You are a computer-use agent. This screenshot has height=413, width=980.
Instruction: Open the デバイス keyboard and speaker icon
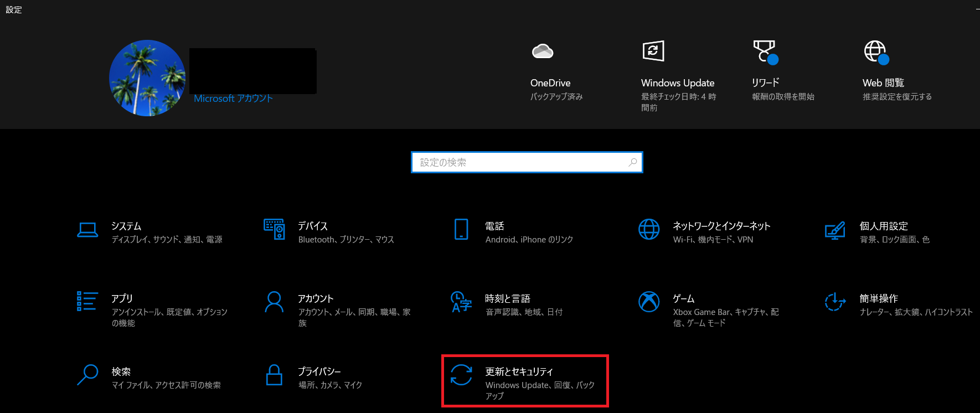coord(274,229)
